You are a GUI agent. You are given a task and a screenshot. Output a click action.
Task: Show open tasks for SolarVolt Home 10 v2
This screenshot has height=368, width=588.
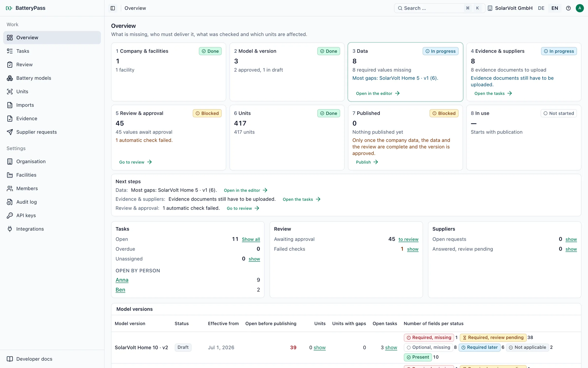pos(391,347)
